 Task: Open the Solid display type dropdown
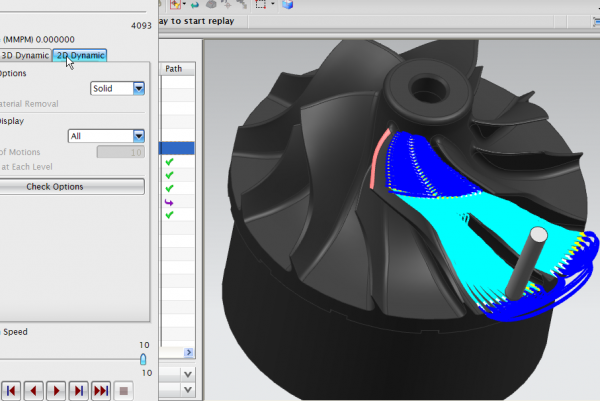tap(117, 88)
